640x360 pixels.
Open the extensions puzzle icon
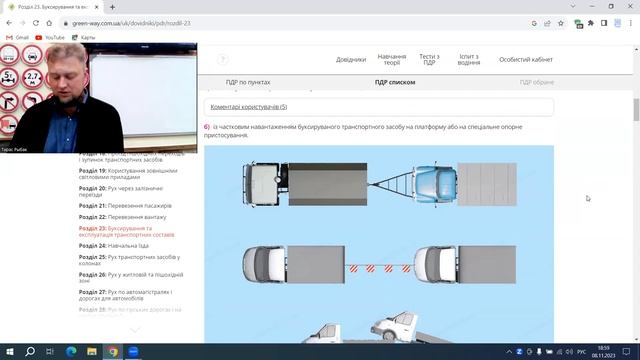click(591, 23)
